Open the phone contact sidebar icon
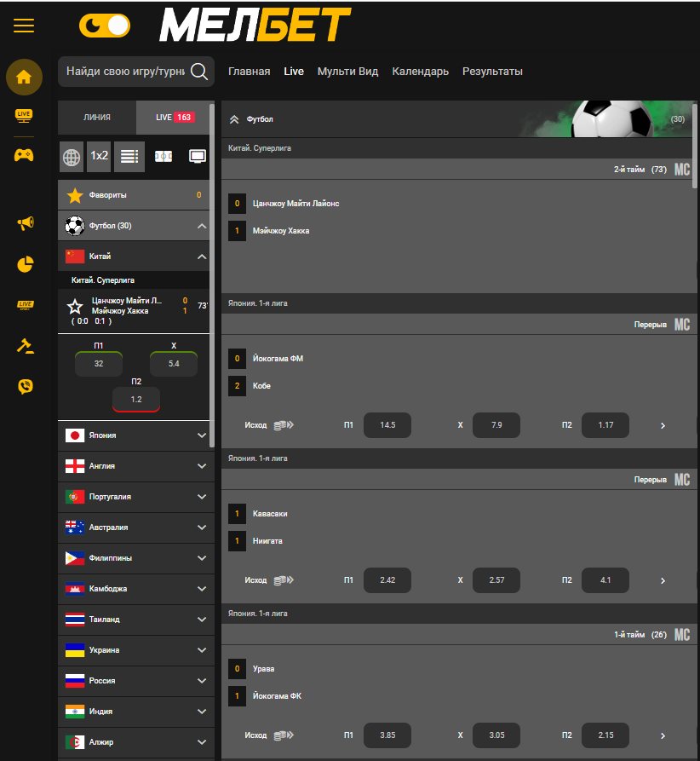 tap(26, 386)
